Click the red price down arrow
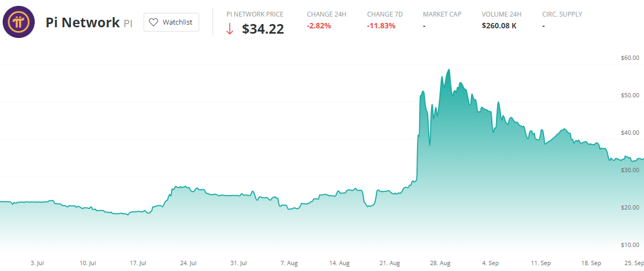The image size is (644, 271). 230,29
